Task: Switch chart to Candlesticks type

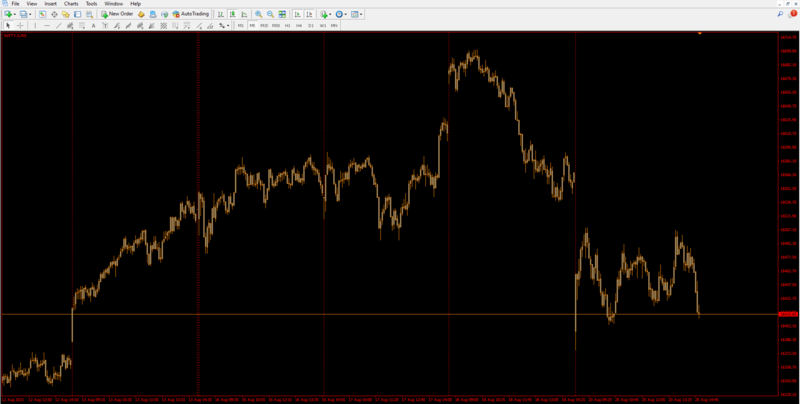Action: click(232, 14)
